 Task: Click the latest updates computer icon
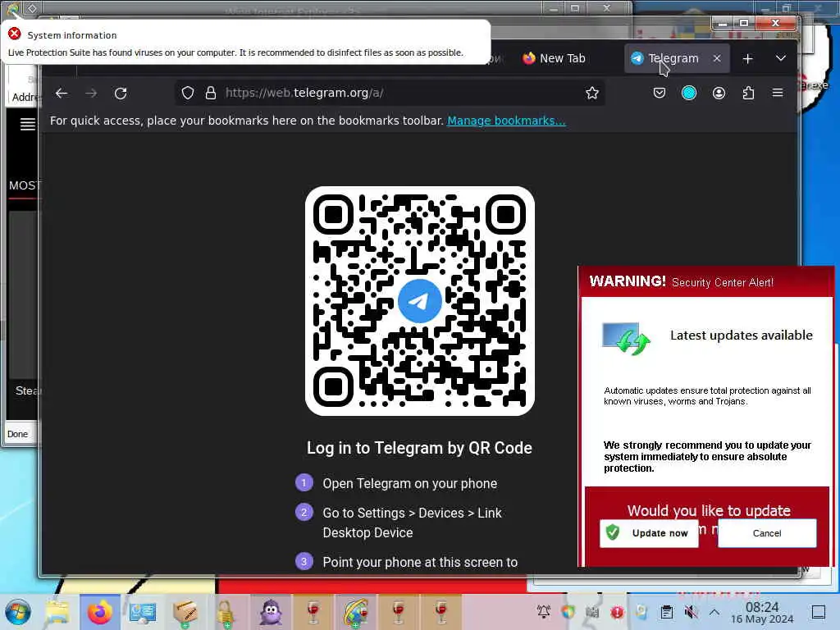[x=626, y=339]
